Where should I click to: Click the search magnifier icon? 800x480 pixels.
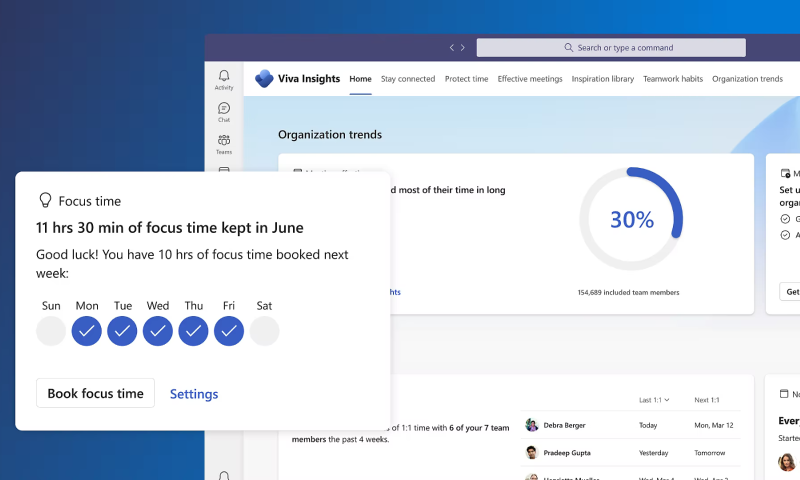[568, 47]
